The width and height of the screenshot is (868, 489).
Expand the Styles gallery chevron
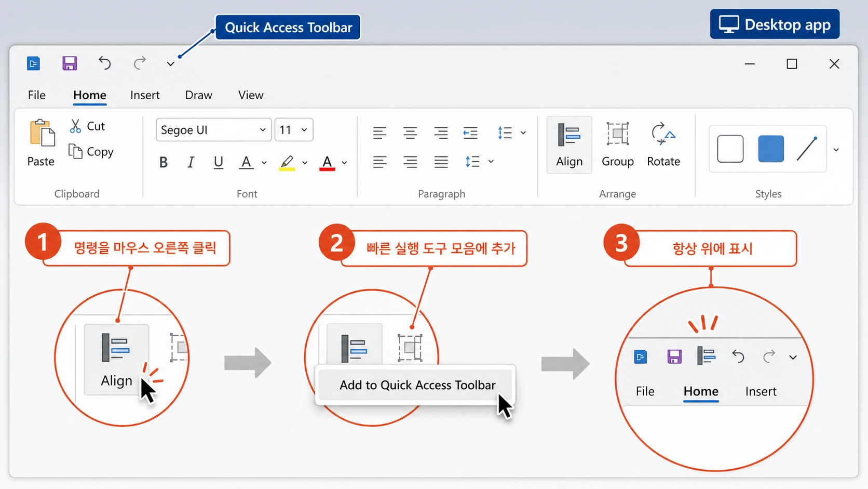(836, 150)
